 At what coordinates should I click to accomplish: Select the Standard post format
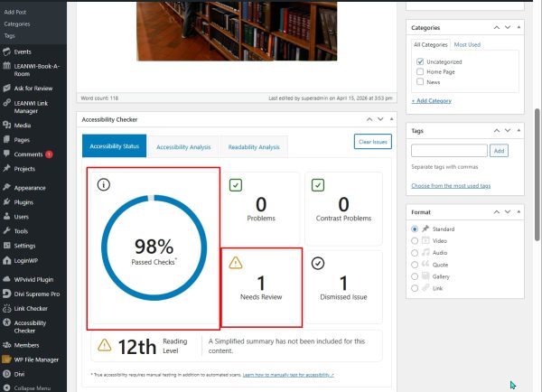coord(415,229)
